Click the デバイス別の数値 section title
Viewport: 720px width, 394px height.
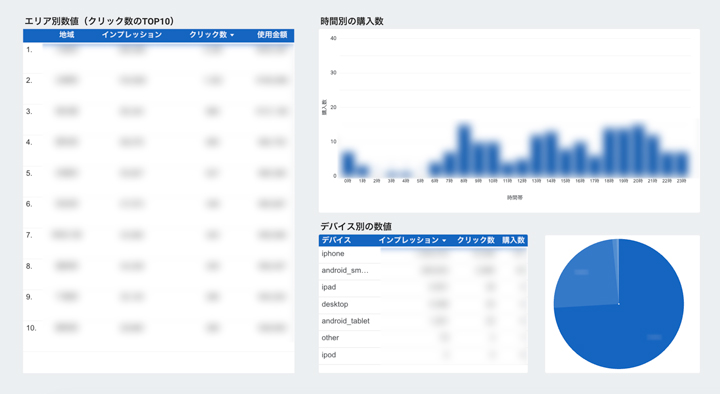356,226
